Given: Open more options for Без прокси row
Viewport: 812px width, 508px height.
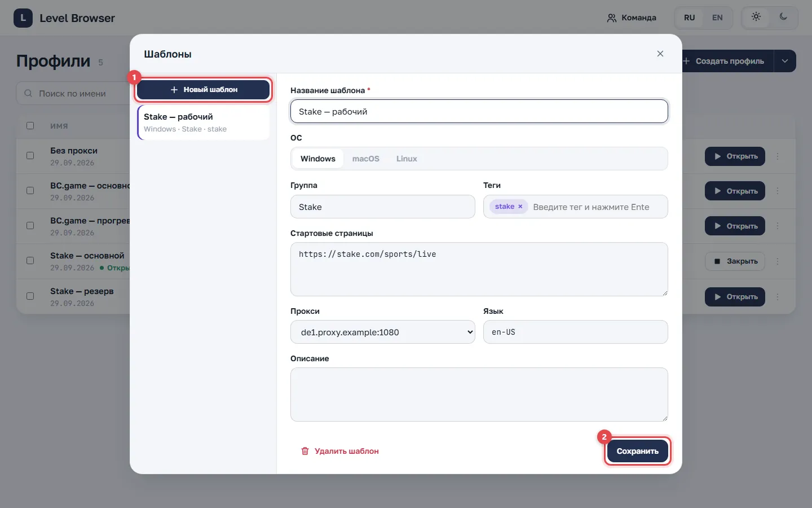Looking at the screenshot, I should [778, 156].
